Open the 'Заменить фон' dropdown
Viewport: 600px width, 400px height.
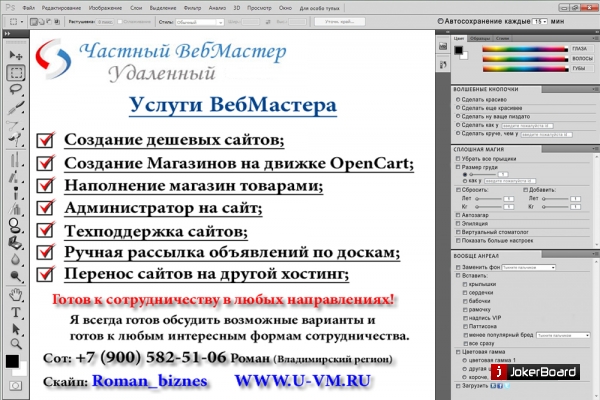528,267
